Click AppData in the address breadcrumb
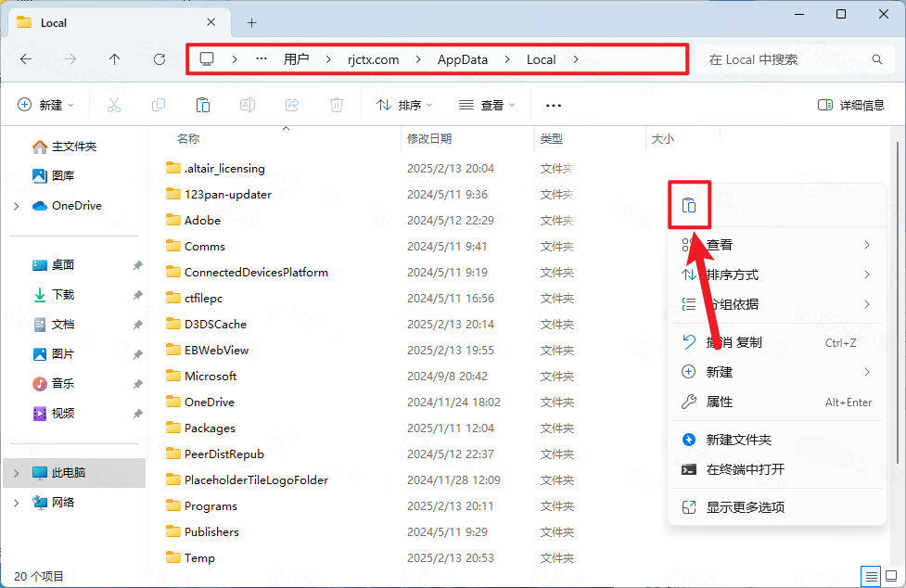Viewport: 906px width, 588px height. [462, 59]
